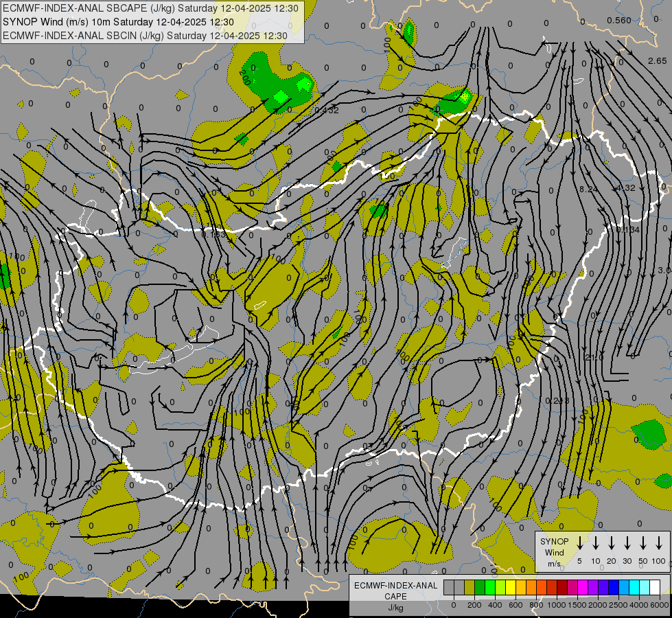Screen dimensions: 672x618
Task: Click the 2.65 value on the map
Action: 658,61
